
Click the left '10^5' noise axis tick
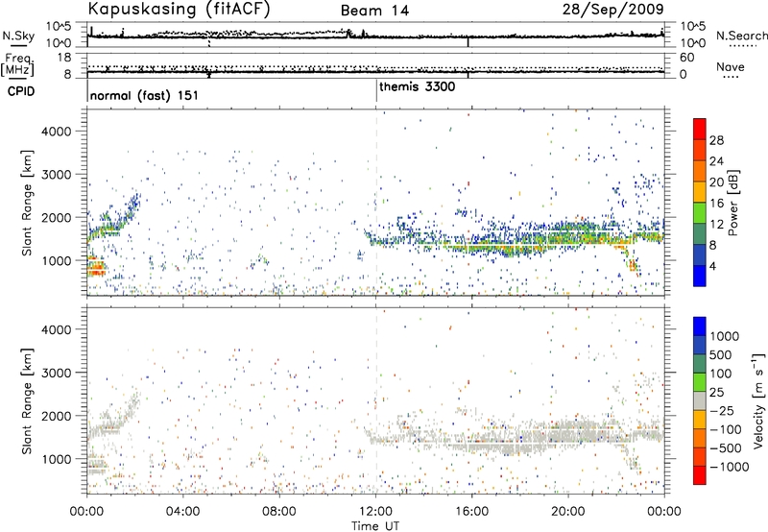(59, 26)
